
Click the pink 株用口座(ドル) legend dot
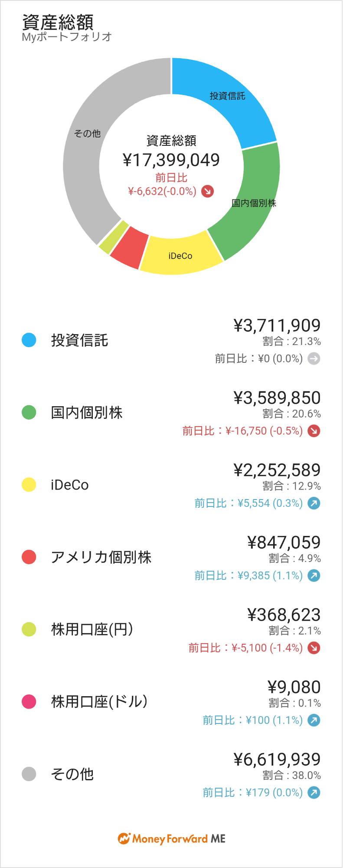pos(29,702)
